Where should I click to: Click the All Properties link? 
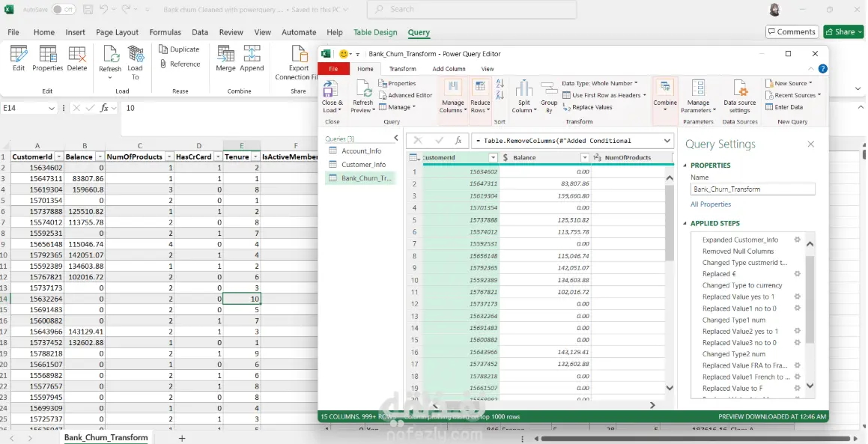tap(710, 204)
